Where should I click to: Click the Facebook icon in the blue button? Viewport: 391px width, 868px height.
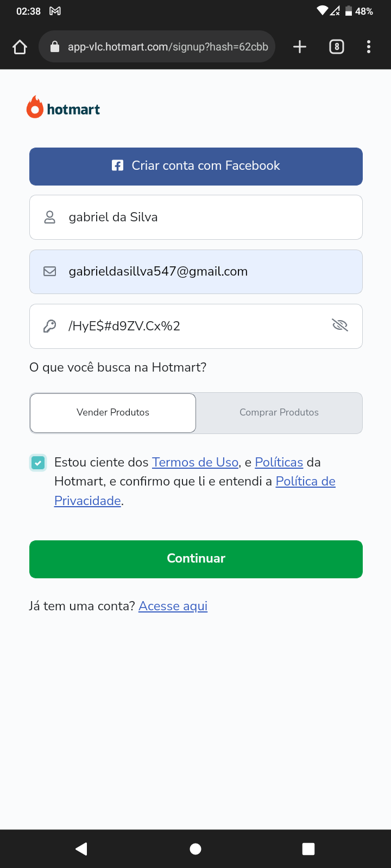117,165
